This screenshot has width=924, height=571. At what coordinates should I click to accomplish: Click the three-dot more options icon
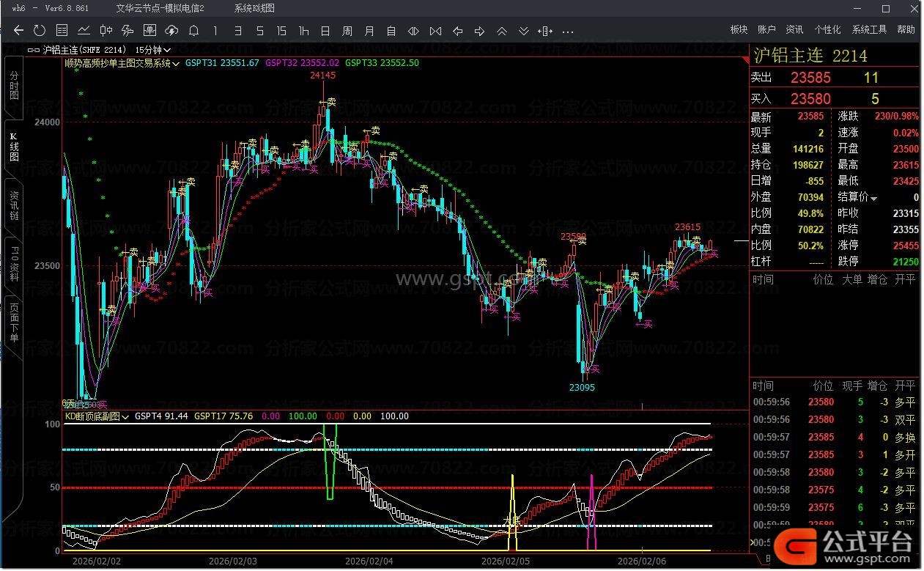pos(567,31)
